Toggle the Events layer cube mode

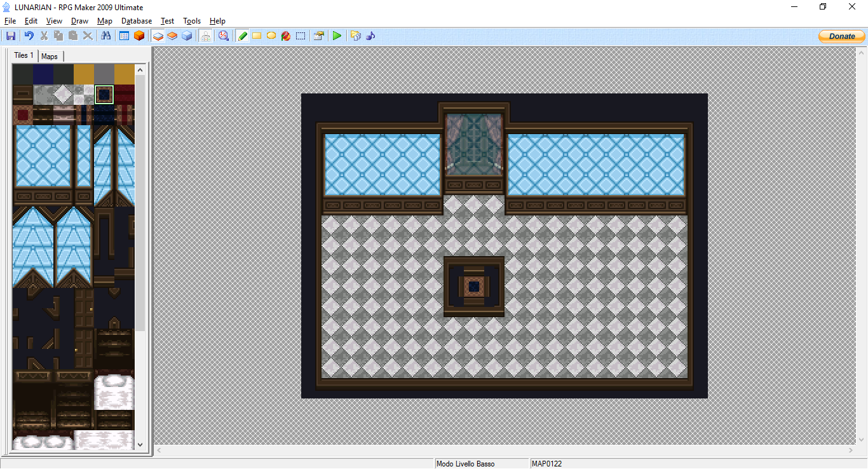(x=187, y=36)
